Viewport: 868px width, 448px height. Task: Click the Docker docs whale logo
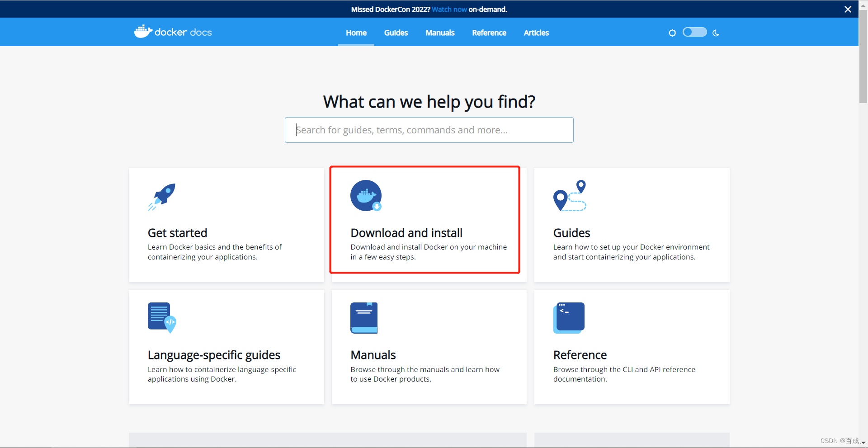pos(173,32)
